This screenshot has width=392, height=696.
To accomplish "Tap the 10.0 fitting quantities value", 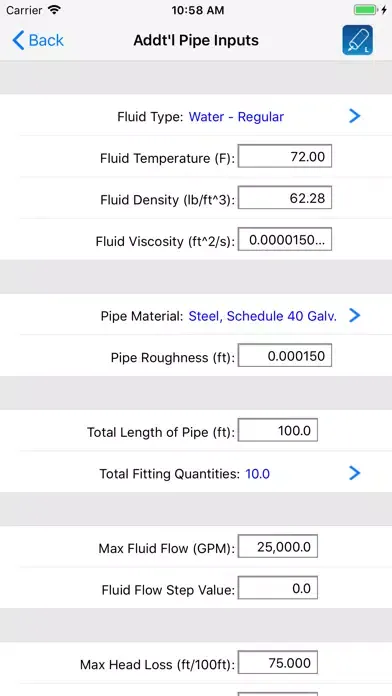I will pyautogui.click(x=257, y=474).
